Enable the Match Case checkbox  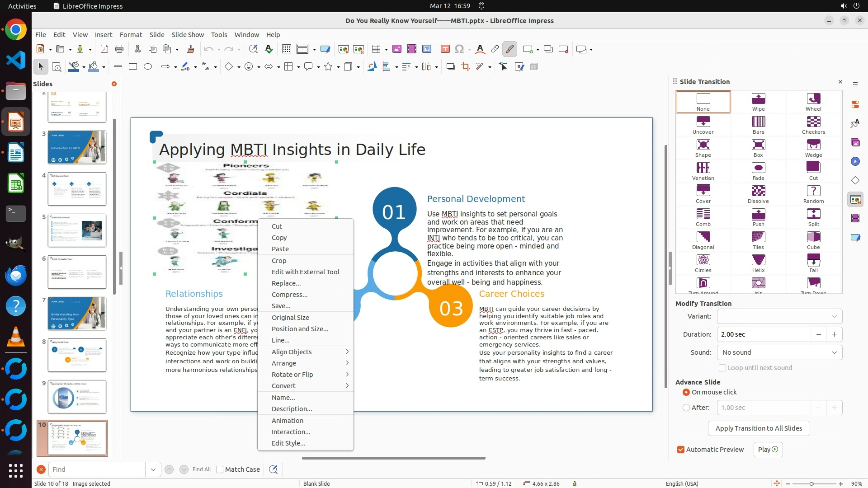click(x=220, y=469)
